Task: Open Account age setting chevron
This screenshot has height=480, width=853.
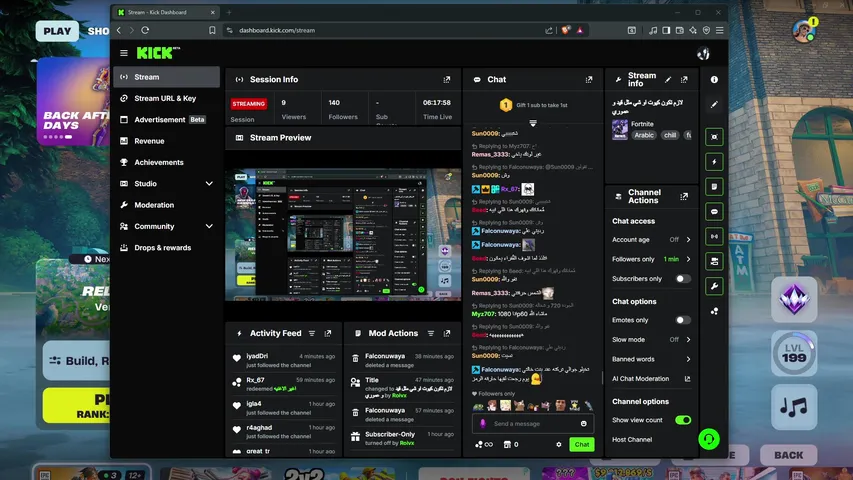Action: [688, 239]
